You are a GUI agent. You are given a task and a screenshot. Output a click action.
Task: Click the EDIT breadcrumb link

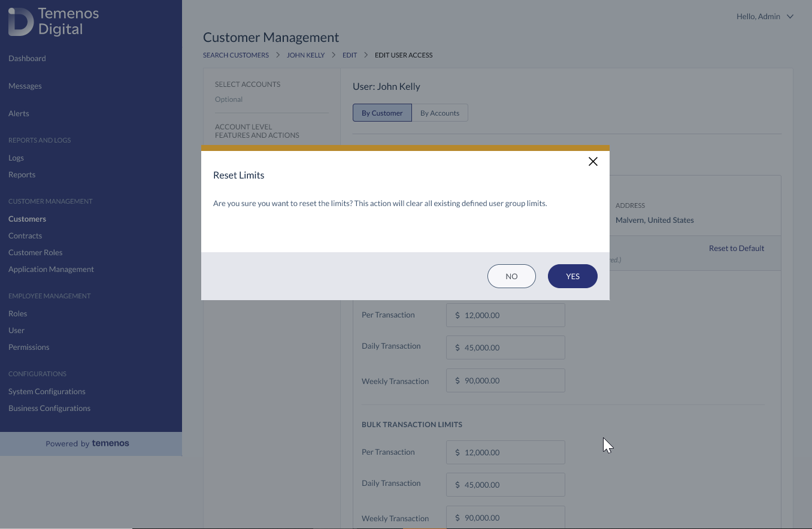click(x=350, y=55)
